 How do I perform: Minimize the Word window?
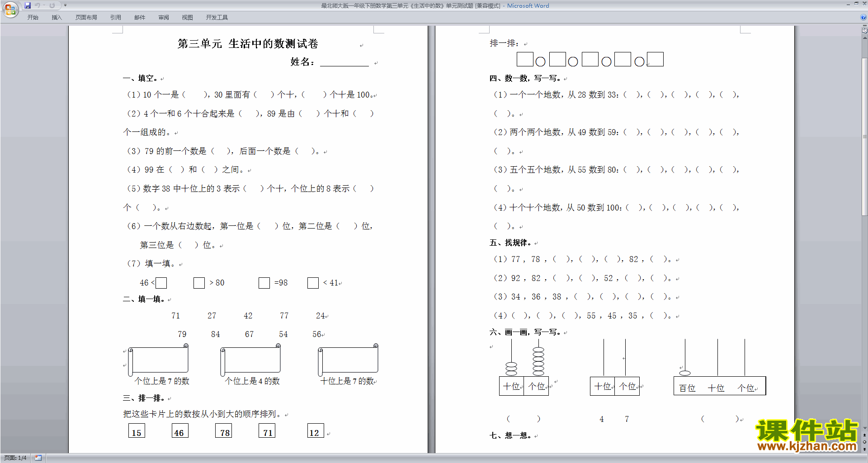tap(848, 4)
